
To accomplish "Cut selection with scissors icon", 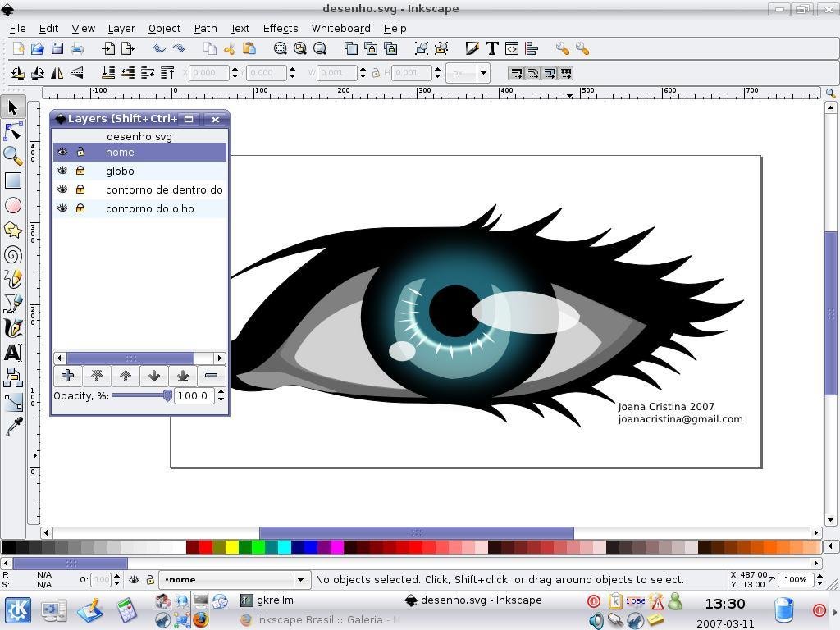I will click(230, 48).
